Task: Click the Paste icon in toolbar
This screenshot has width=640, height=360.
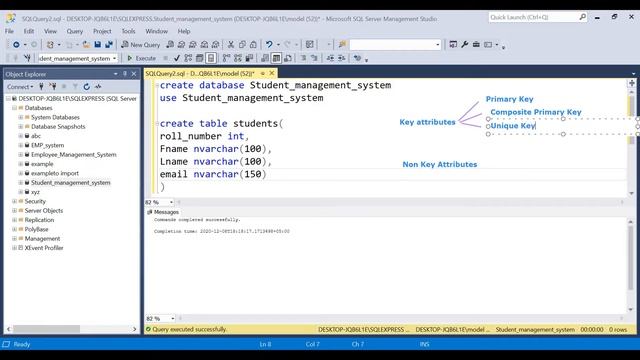Action: pyautogui.click(x=253, y=44)
